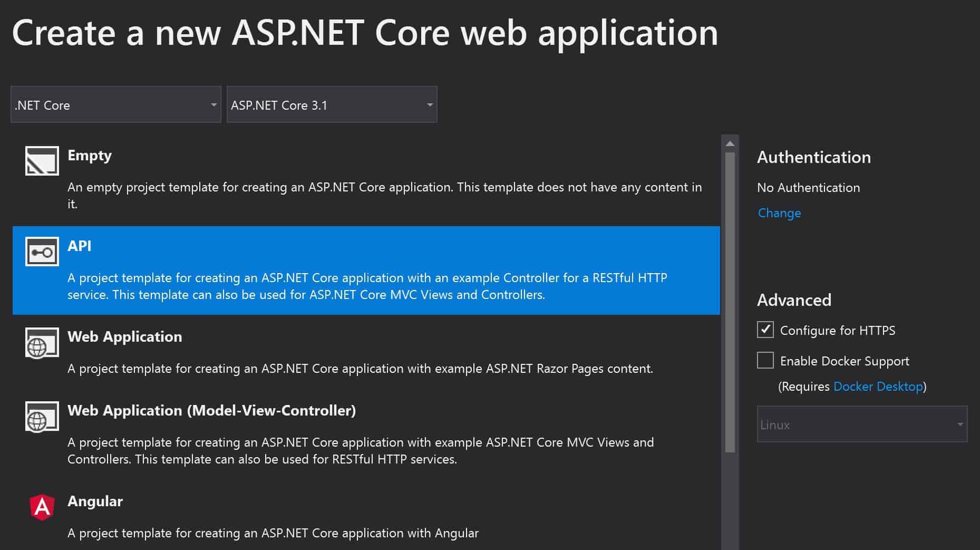Image resolution: width=980 pixels, height=550 pixels.
Task: Select the API project template title
Action: tap(80, 246)
